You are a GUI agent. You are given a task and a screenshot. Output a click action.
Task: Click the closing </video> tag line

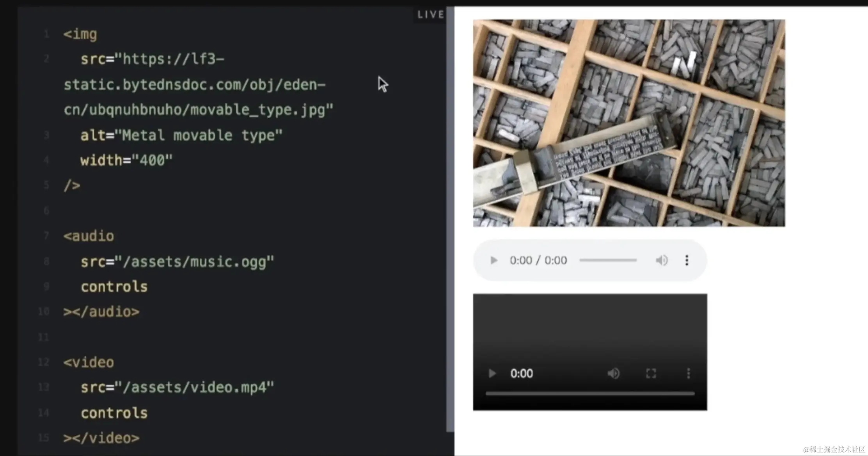coord(101,438)
